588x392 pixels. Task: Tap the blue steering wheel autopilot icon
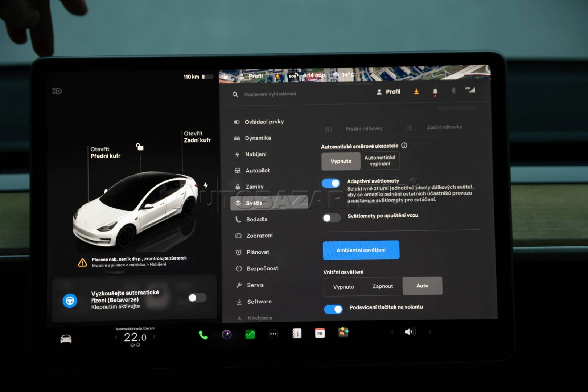[x=70, y=301]
